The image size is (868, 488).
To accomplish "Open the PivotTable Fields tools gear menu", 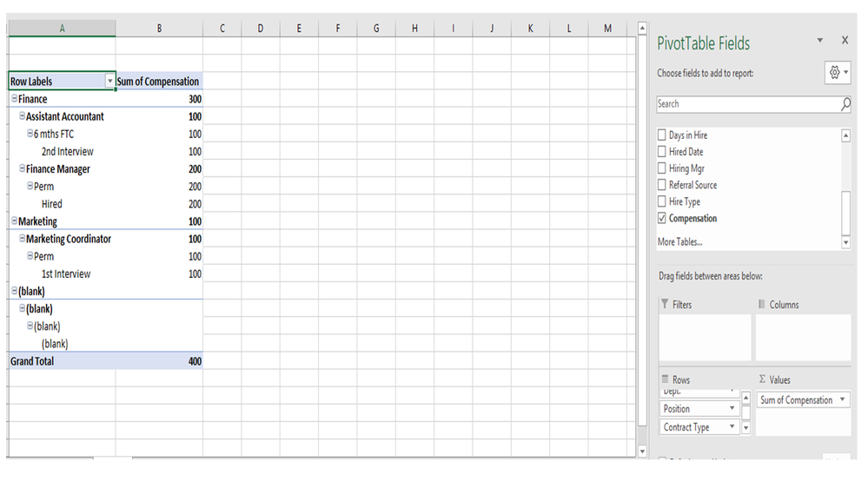I will (838, 72).
